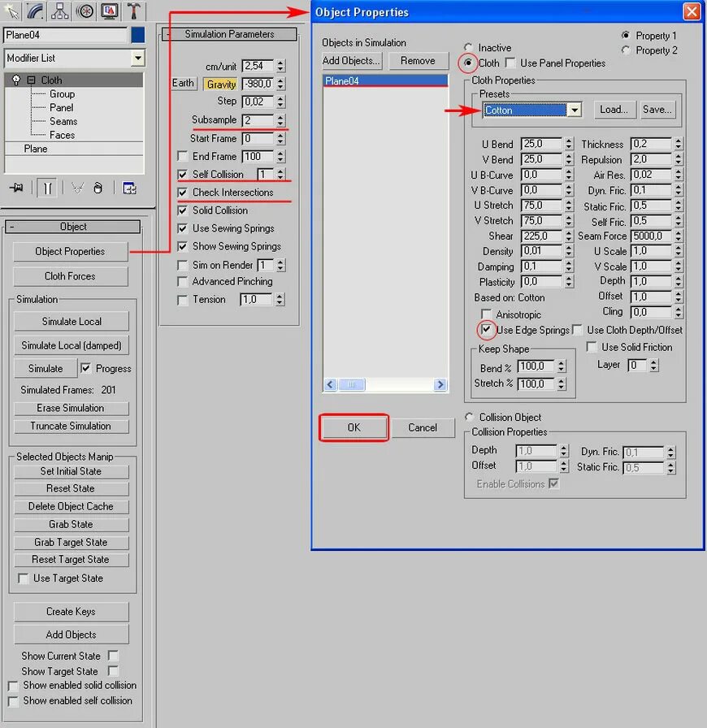Enable the Anisotropic checkbox

click(x=486, y=314)
